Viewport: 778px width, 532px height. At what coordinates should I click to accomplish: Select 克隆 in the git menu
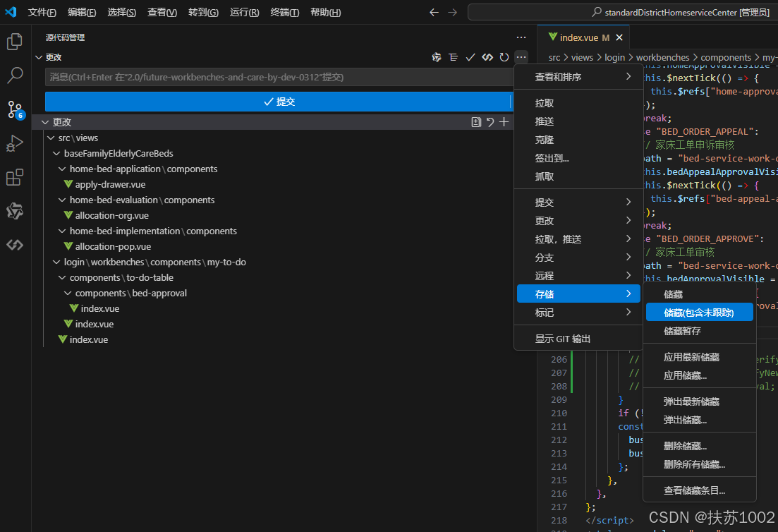pos(578,140)
